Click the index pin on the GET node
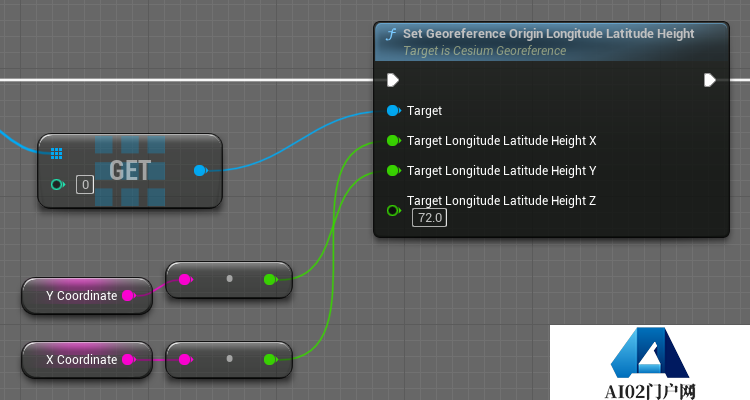The height and width of the screenshot is (400, 750). (x=57, y=184)
